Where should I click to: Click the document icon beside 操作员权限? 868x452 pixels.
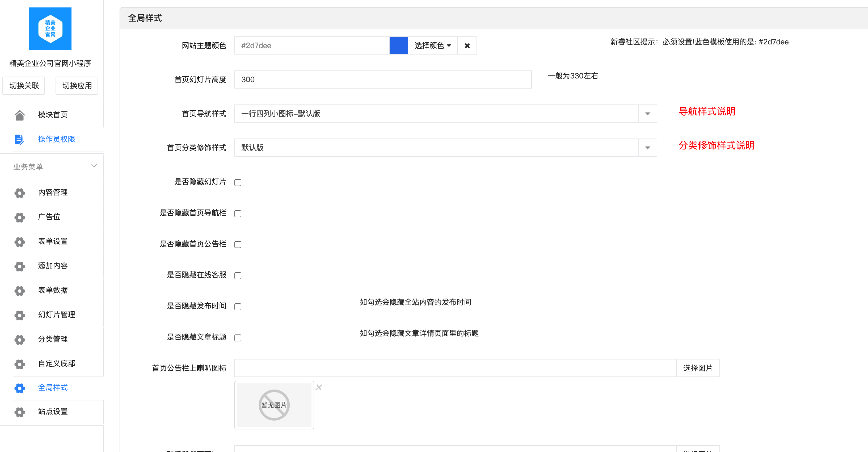20,139
